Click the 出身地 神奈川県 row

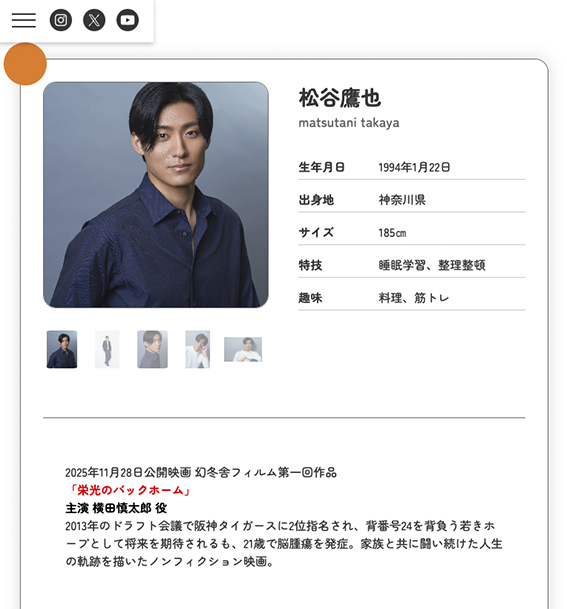click(x=412, y=200)
